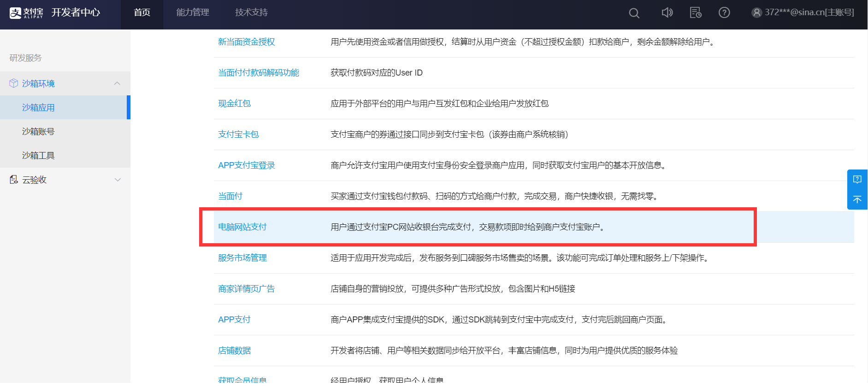Switch to the 首页 tab

142,12
